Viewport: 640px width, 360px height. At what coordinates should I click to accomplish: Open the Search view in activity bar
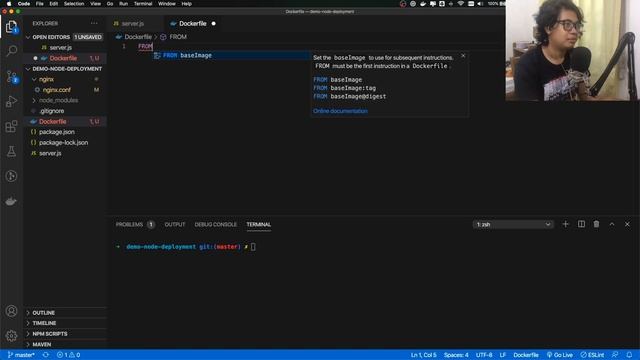(x=11, y=51)
